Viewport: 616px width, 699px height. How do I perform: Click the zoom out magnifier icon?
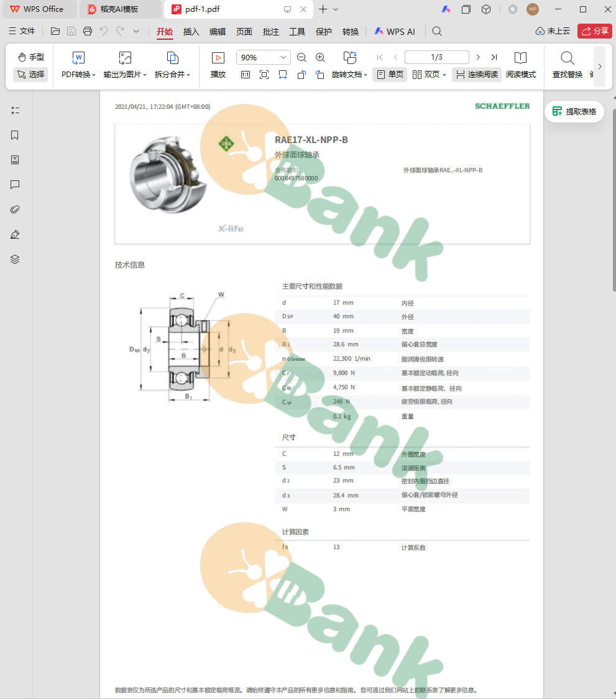[301, 57]
